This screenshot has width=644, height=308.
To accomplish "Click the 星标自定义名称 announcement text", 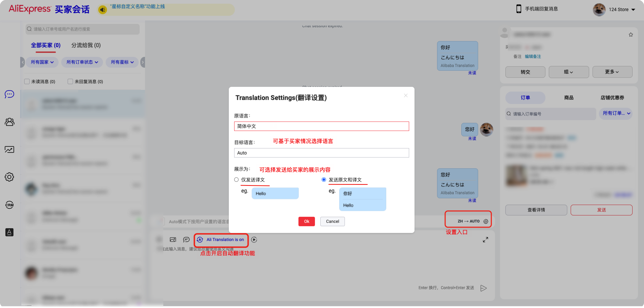I will pyautogui.click(x=137, y=7).
